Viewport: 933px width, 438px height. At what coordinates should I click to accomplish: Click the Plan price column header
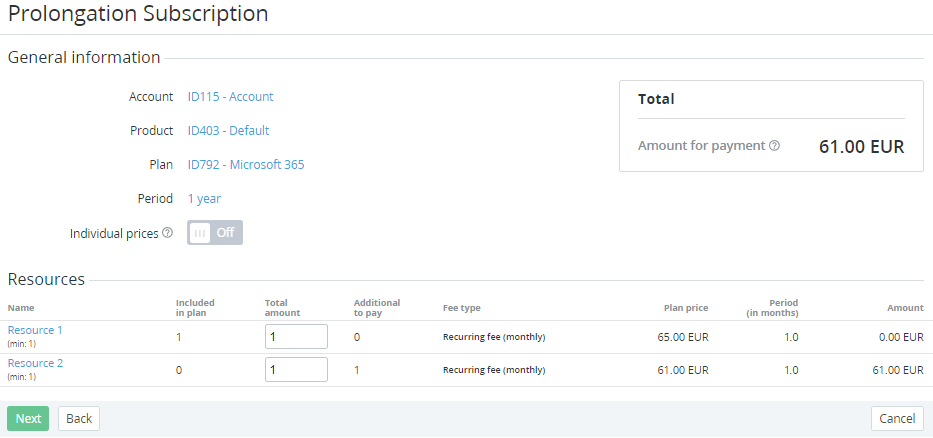(685, 308)
